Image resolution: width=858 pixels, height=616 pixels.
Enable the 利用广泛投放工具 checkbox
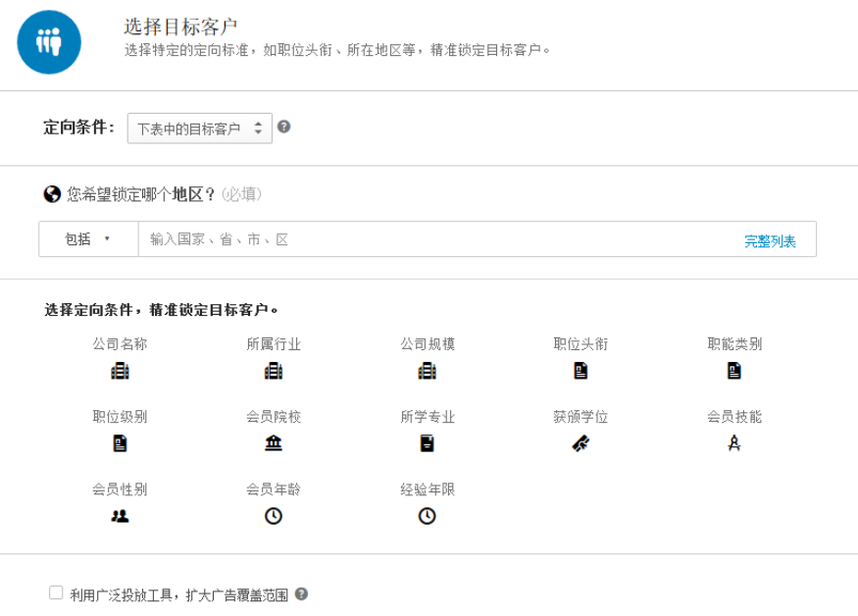pyautogui.click(x=56, y=592)
